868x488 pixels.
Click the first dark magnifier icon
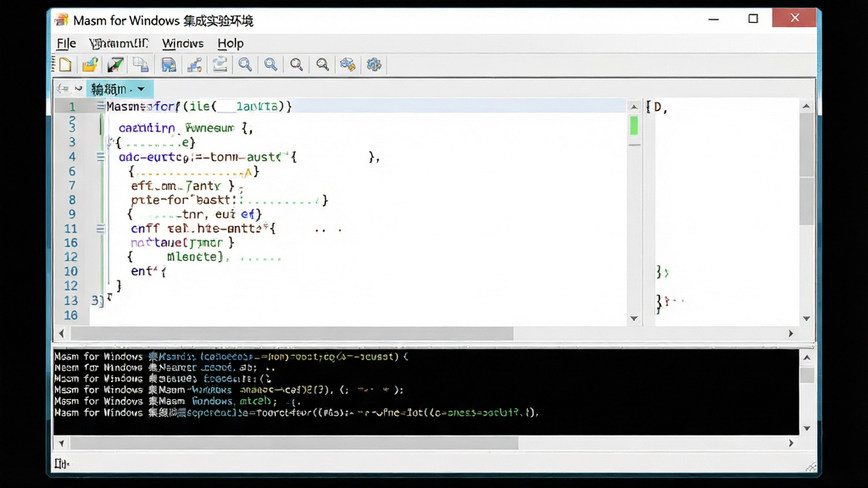click(297, 64)
